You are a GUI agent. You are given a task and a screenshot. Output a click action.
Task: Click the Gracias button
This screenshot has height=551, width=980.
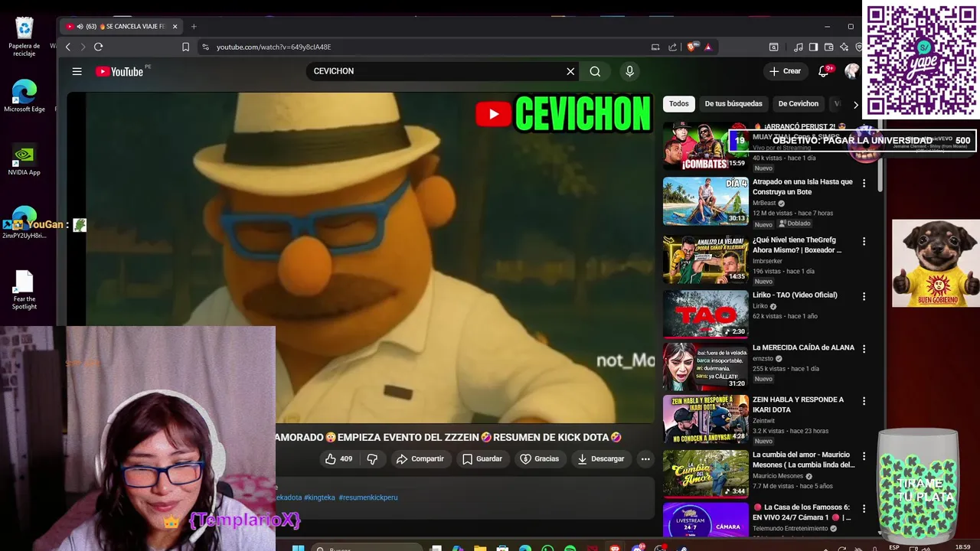pos(539,459)
